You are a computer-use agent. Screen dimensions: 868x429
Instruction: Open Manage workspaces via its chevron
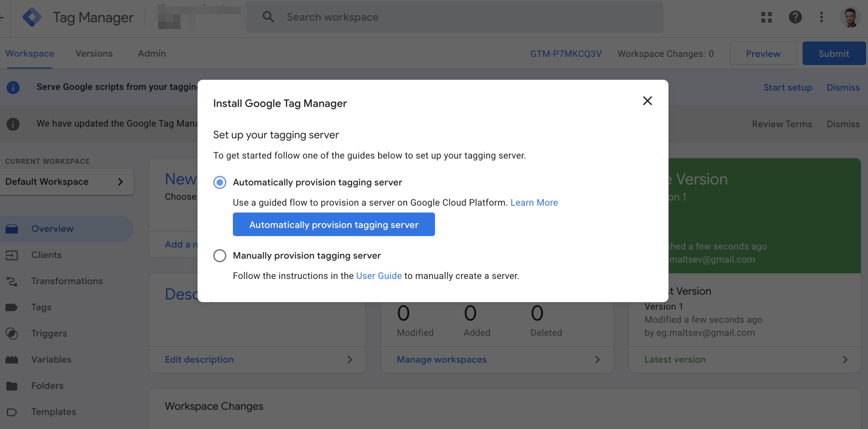coord(598,360)
